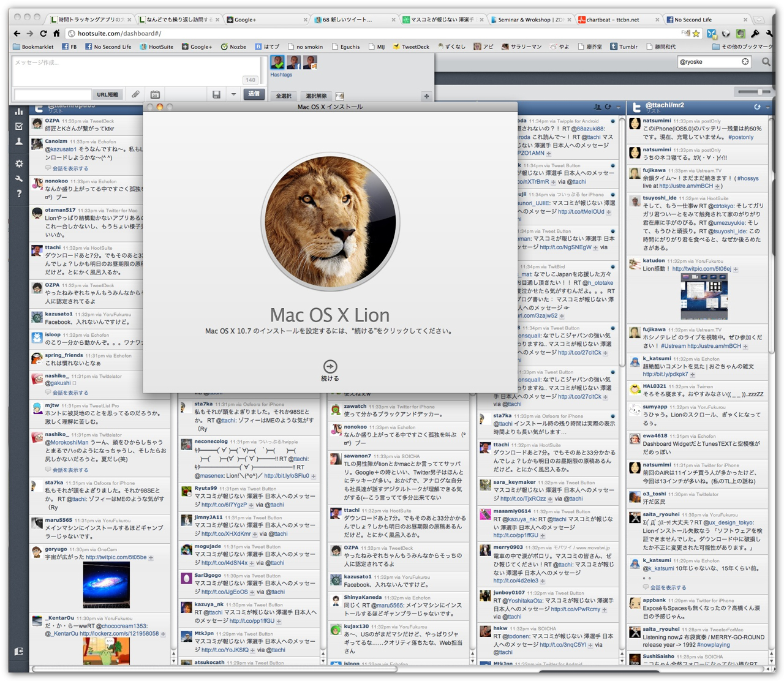Click the save draft floppy disk icon
This screenshot has height=681, width=784.
tap(216, 94)
